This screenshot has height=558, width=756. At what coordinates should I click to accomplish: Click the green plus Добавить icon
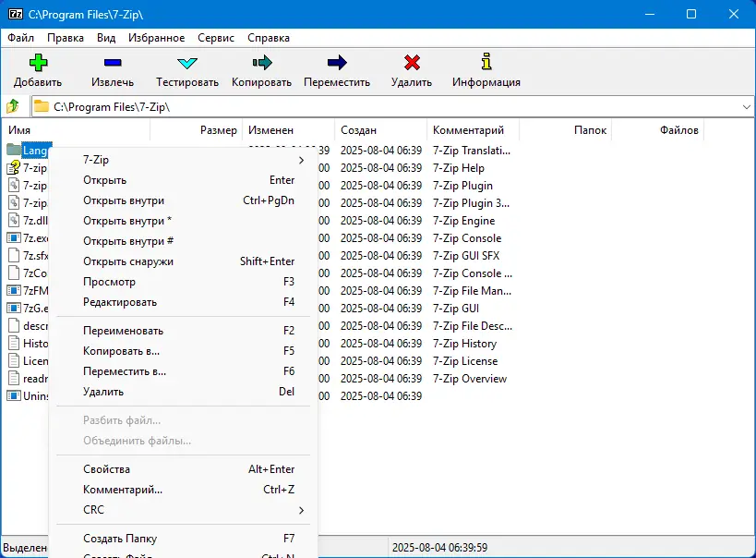[x=38, y=62]
